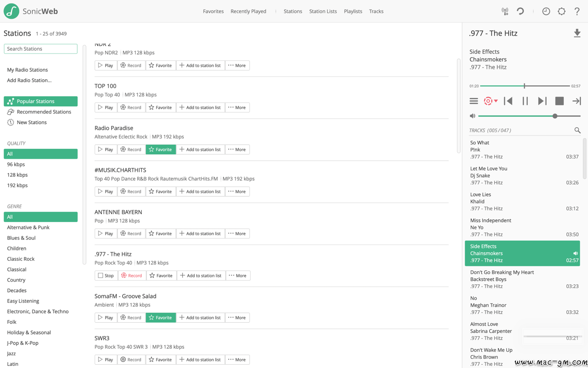
Task: Select New Stations
Action: pos(41,123)
